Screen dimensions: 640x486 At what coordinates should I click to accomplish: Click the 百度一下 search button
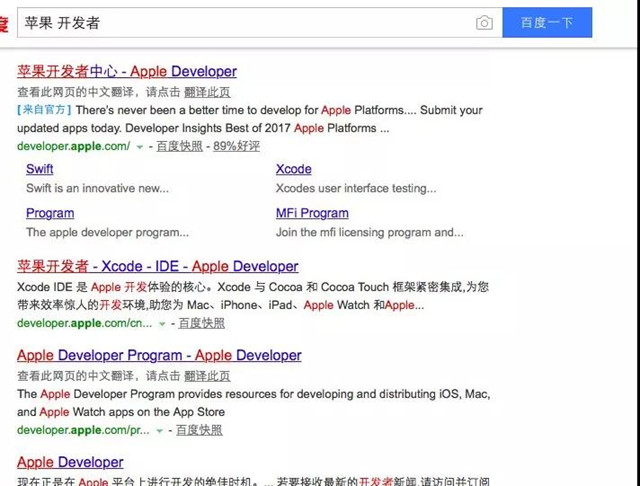pyautogui.click(x=547, y=22)
